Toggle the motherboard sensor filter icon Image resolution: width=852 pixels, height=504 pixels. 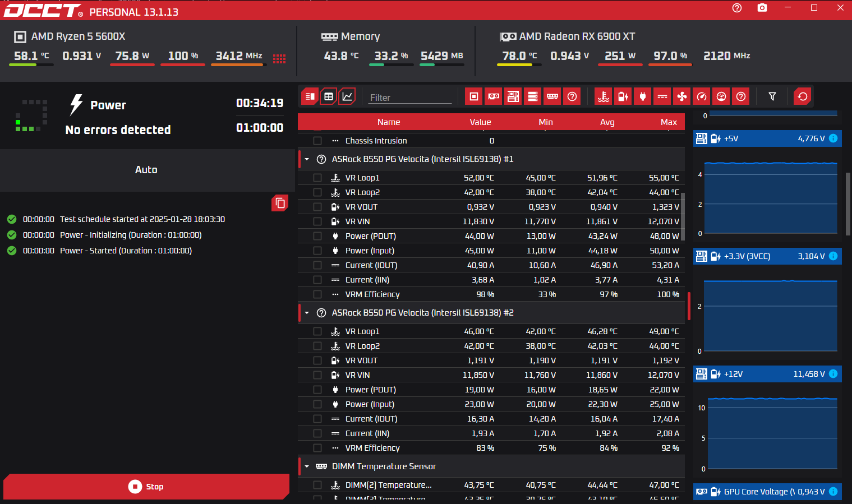[x=513, y=96]
